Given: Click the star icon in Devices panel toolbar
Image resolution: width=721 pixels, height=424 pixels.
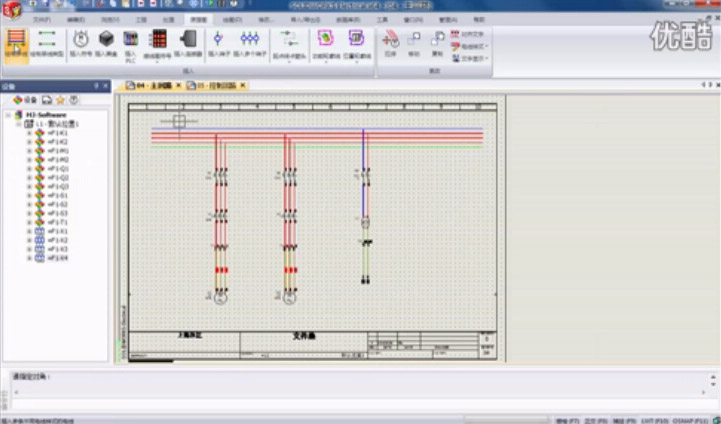Looking at the screenshot, I should point(60,100).
